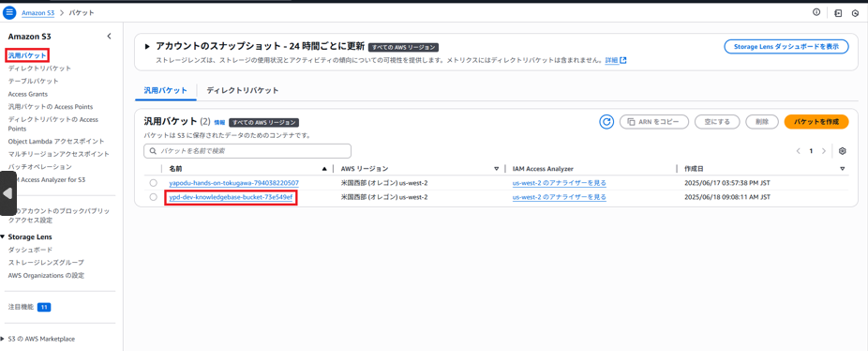Go to previous page arrow
The width and height of the screenshot is (868, 351).
[x=799, y=151]
